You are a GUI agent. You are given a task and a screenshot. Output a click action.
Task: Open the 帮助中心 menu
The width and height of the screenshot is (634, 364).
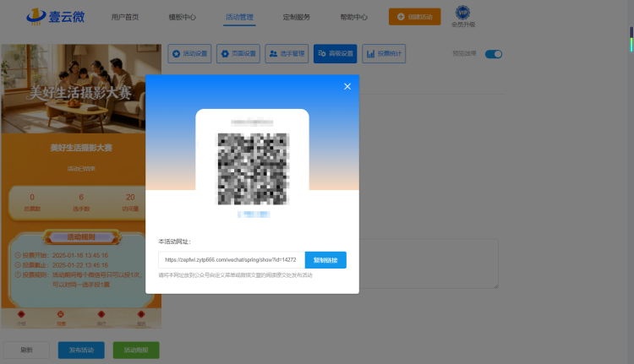point(354,17)
